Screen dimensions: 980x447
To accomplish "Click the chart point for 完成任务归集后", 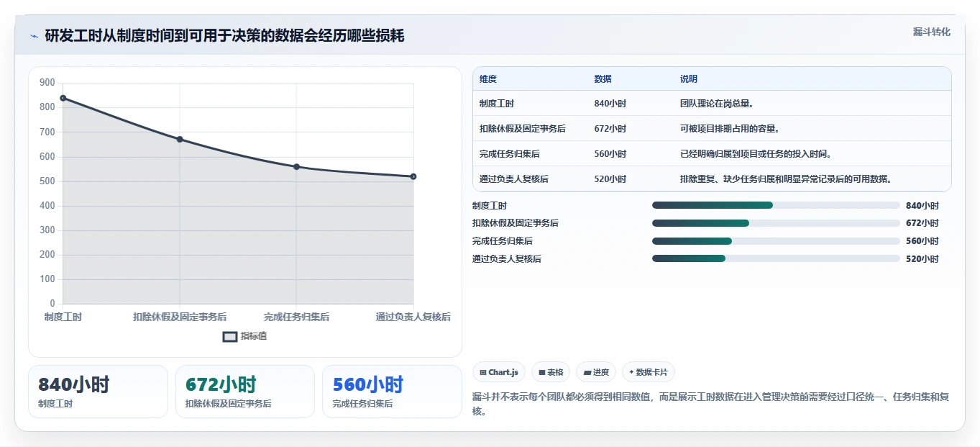I will click(x=296, y=166).
